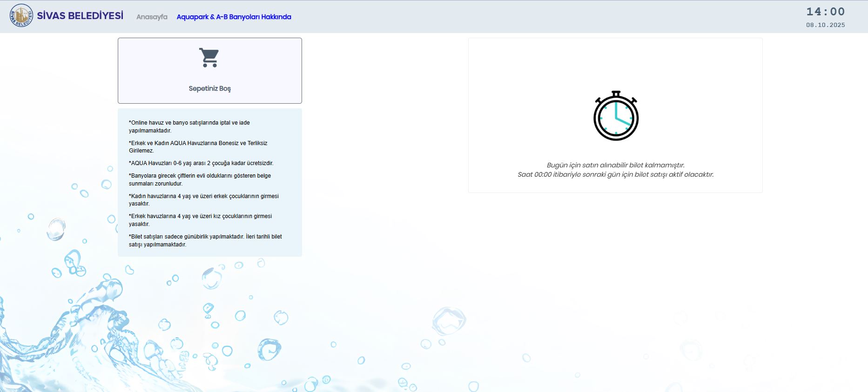The width and height of the screenshot is (868, 392).
Task: Click the 08.10.2025 date text
Action: [x=825, y=25]
